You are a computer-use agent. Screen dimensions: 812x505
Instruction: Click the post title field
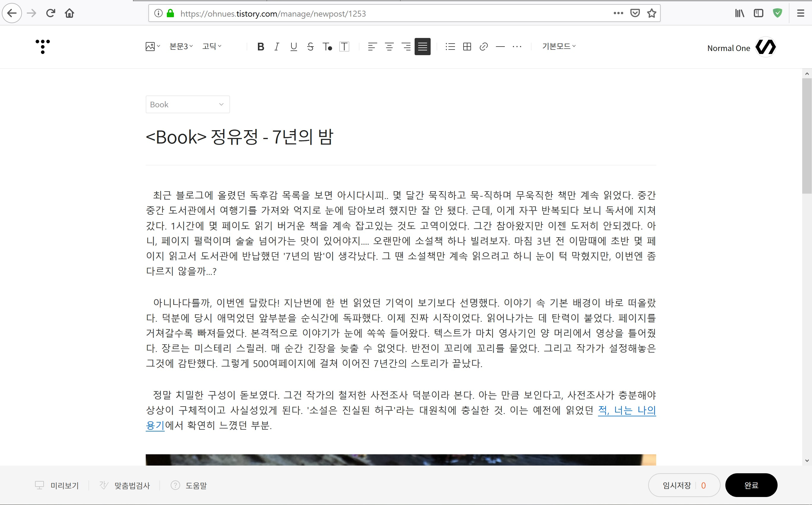point(239,137)
